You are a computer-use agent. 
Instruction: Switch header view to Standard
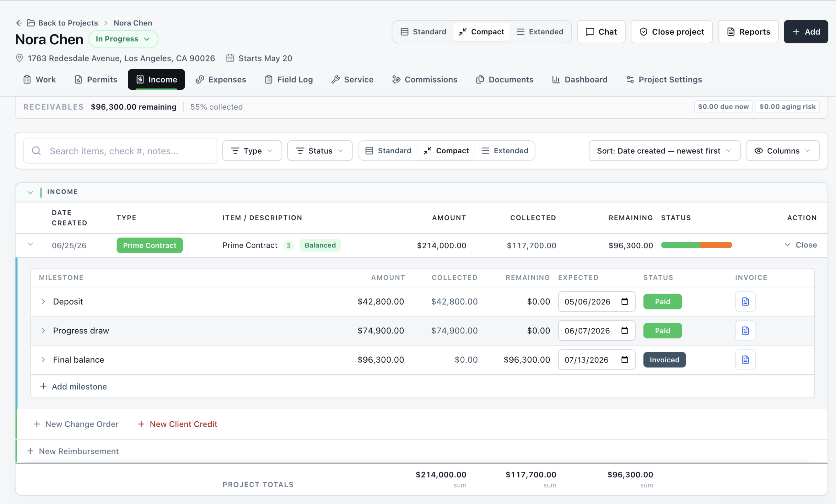click(x=423, y=32)
